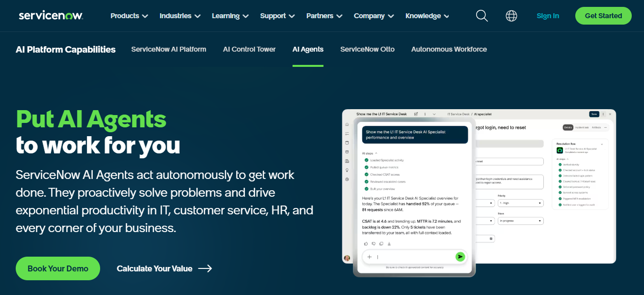Collapse AI steps in the chat panel
This screenshot has height=295, width=644.
tap(376, 153)
